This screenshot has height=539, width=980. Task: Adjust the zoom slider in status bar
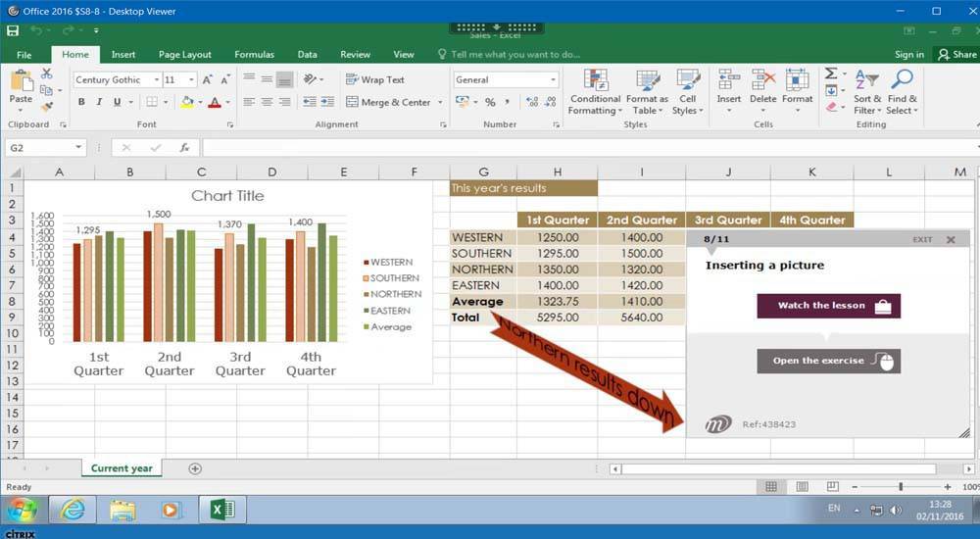point(901,487)
